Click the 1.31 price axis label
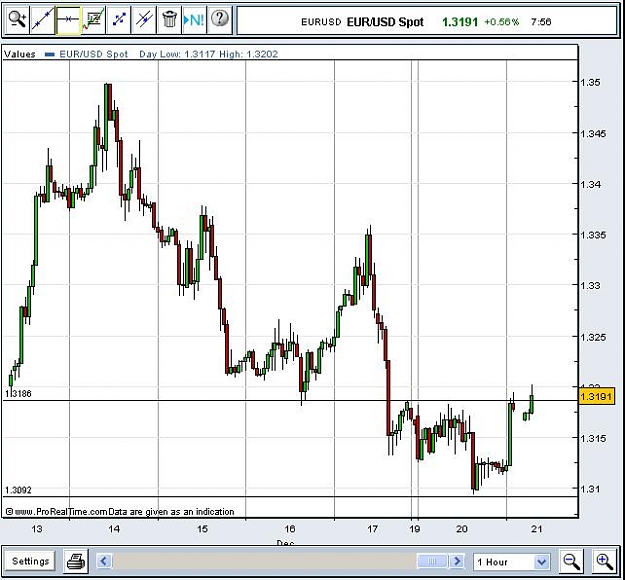This screenshot has height=580, width=625. tap(590, 489)
